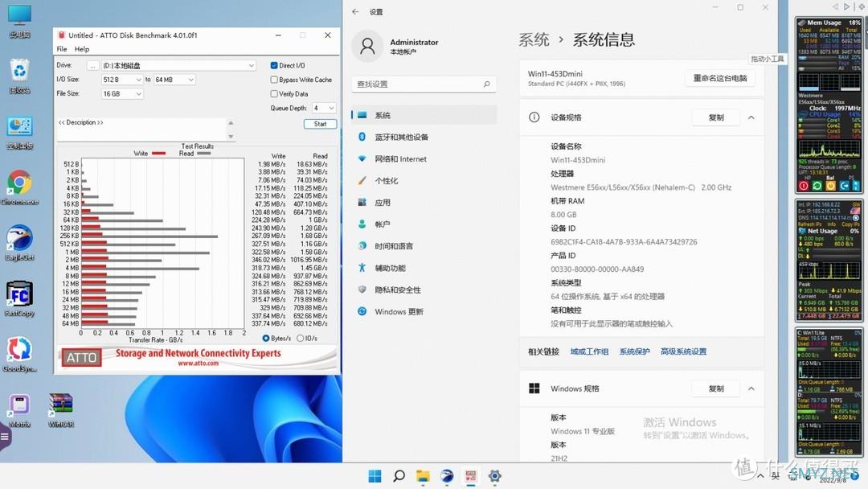This screenshot has width=868, height=489.
Task: Collapse the Windows specifications section
Action: coord(751,388)
